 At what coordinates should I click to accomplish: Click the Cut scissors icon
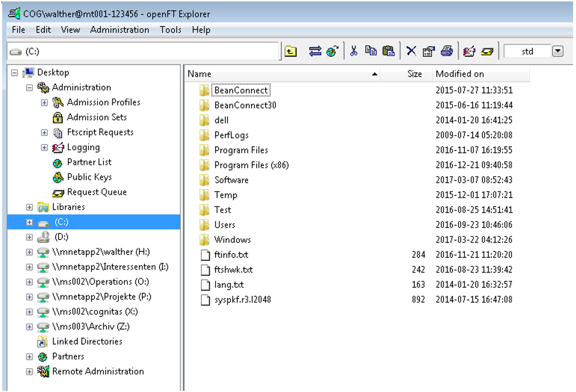point(354,51)
